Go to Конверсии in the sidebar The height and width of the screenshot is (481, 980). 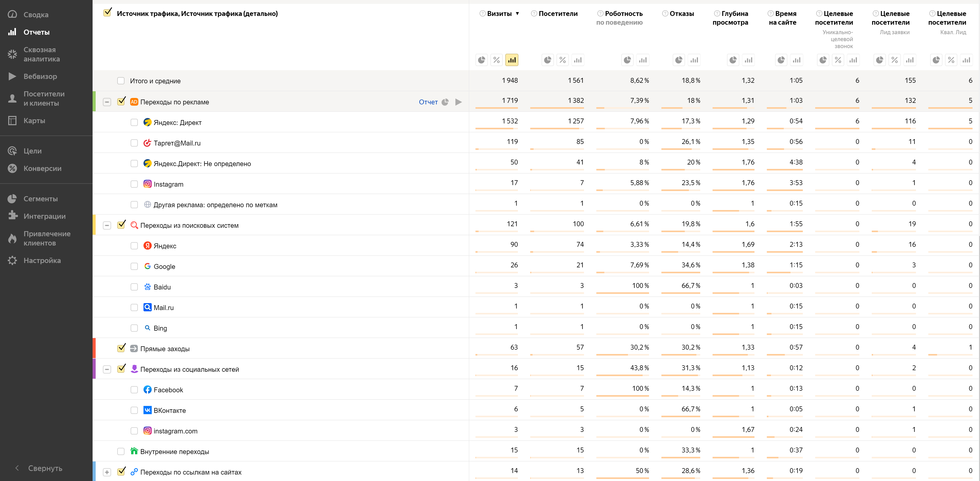[x=42, y=168]
